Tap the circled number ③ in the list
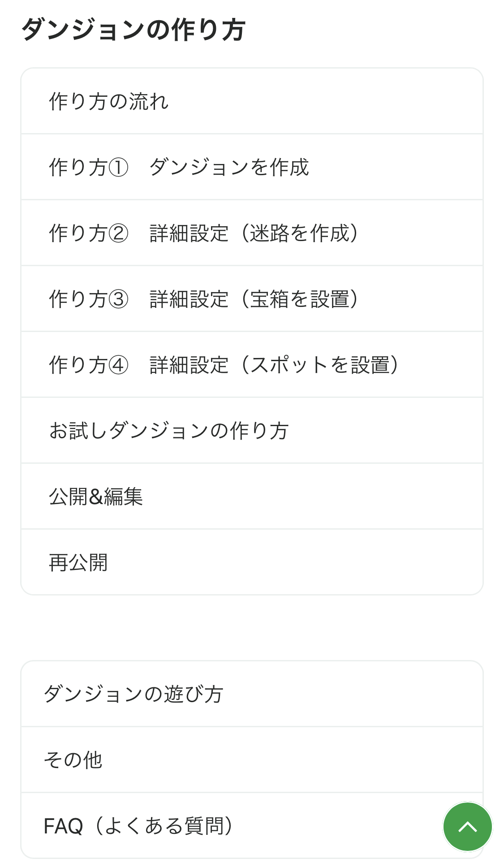 coord(118,299)
